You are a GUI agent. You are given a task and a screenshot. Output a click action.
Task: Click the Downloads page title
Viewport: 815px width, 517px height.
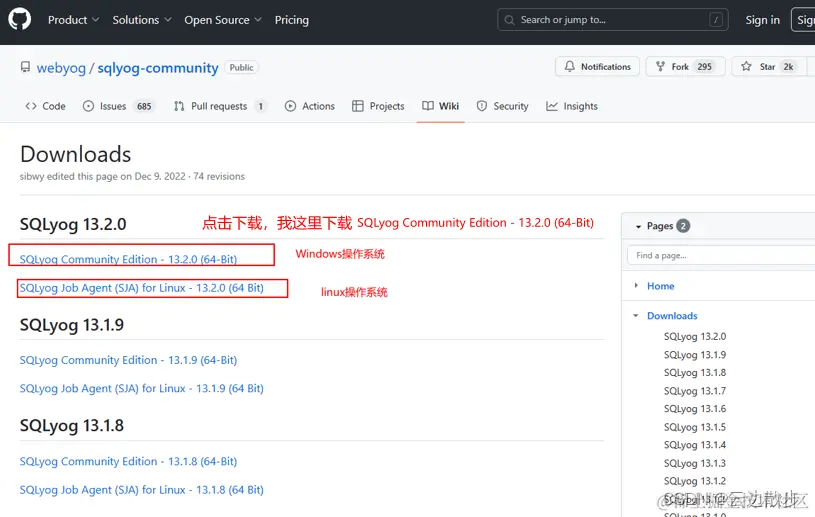click(75, 154)
